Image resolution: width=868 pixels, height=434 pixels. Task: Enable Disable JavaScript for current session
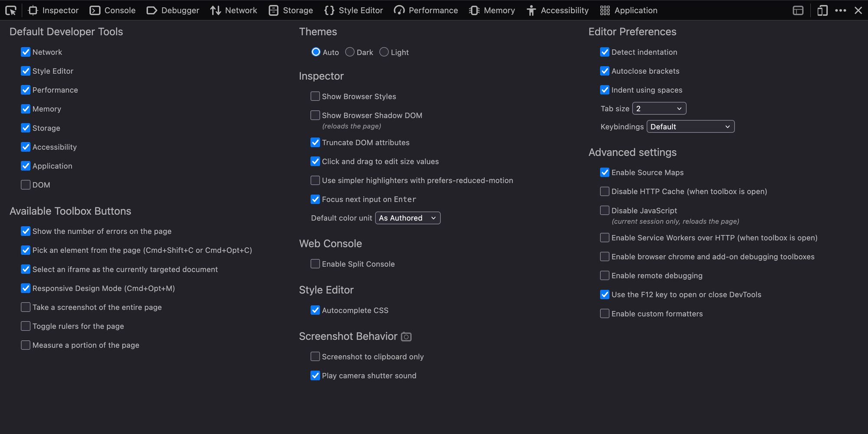(604, 210)
